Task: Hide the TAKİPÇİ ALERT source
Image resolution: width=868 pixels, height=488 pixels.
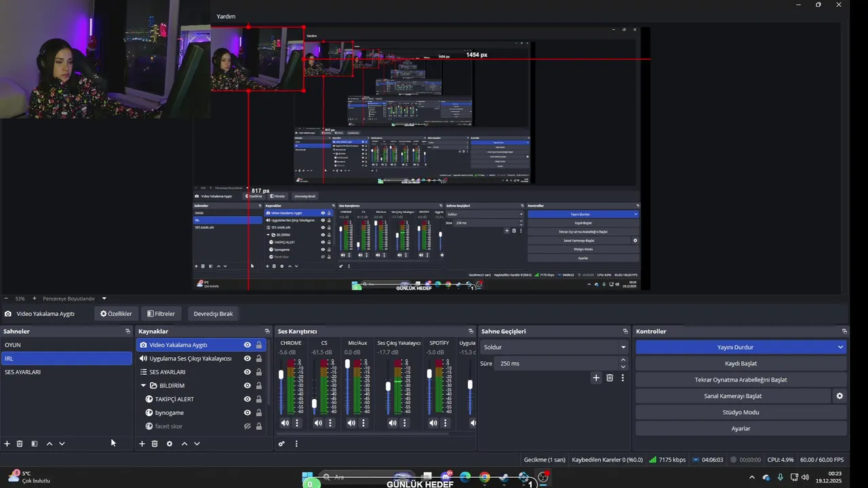Action: [248, 399]
